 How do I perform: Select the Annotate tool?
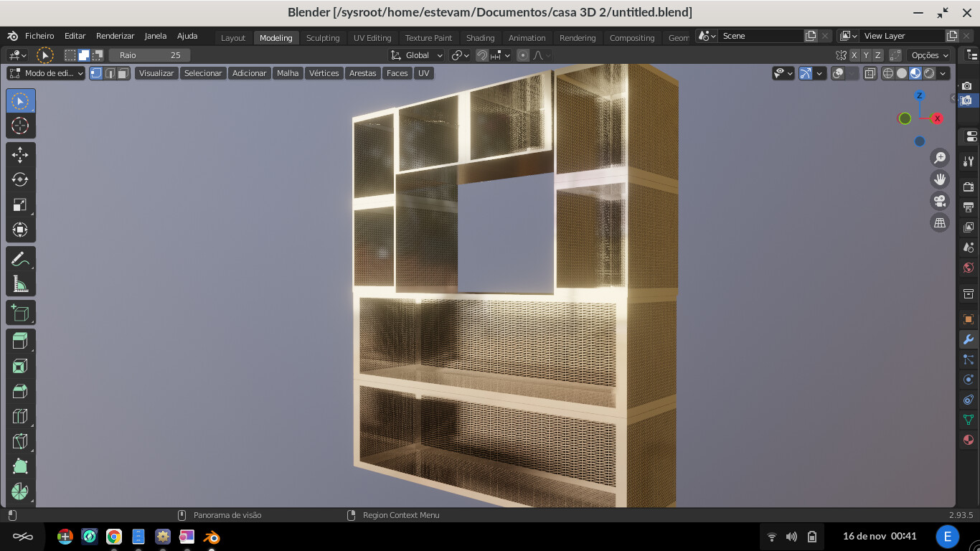[x=20, y=258]
